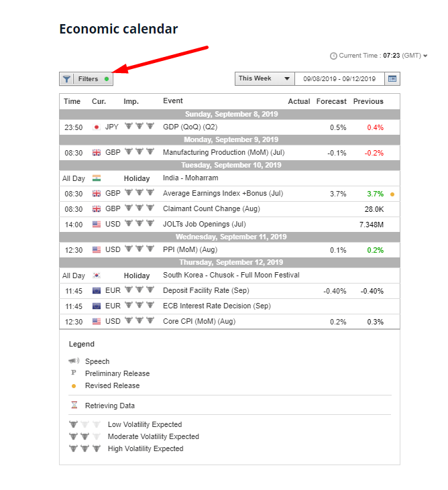Open the ECB Interest Rate Decision event

pyautogui.click(x=217, y=306)
